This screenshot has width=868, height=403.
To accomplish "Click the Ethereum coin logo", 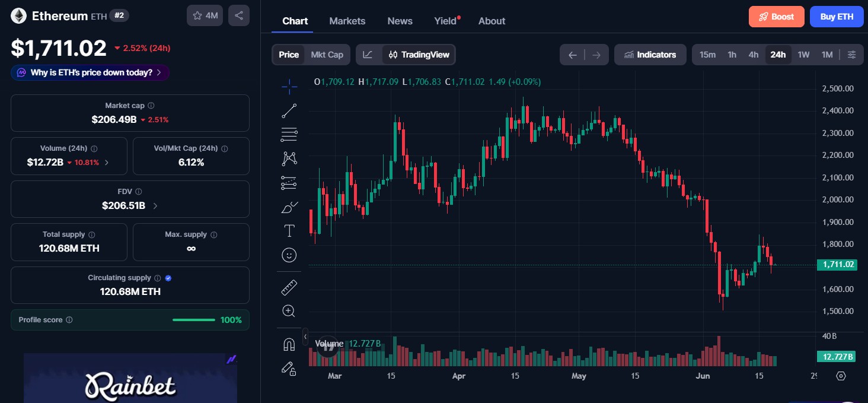I will pyautogui.click(x=18, y=16).
